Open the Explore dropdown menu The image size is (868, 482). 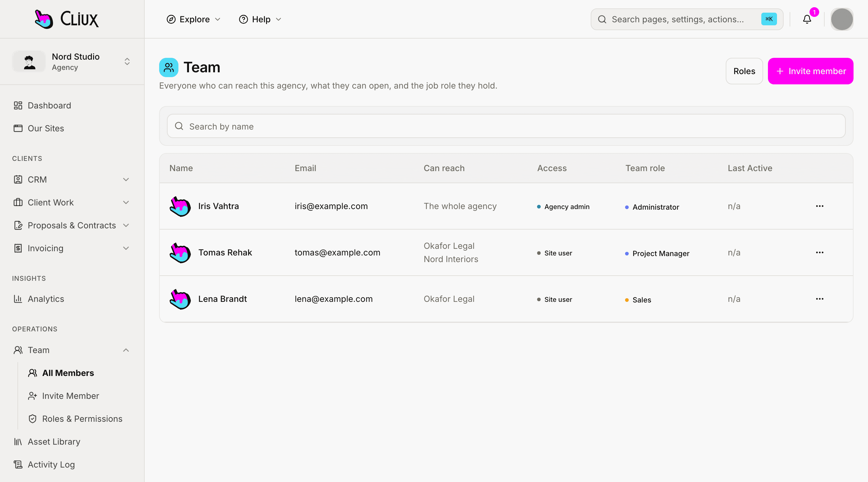(193, 19)
